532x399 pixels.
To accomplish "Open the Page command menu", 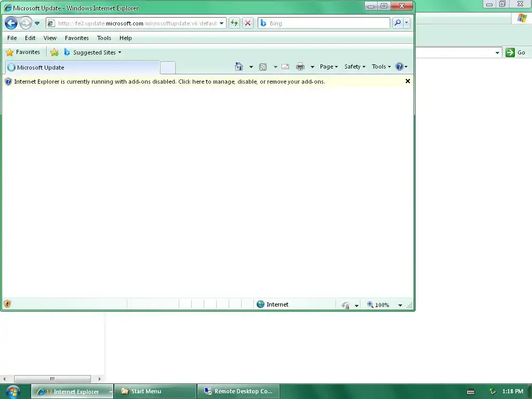I will pyautogui.click(x=329, y=67).
